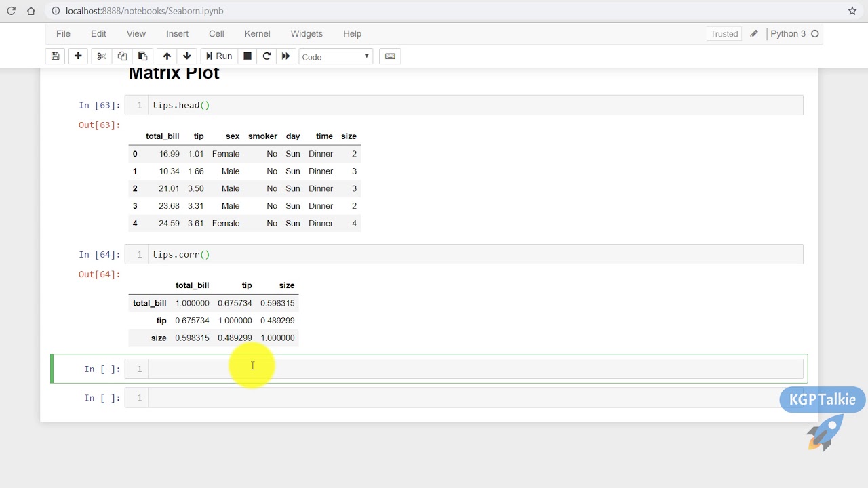Paste cells below icon
Image resolution: width=868 pixels, height=488 pixels.
tap(142, 56)
